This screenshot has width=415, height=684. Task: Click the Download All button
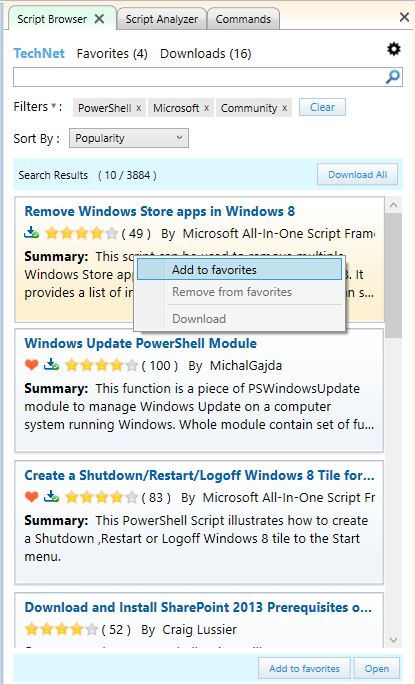coord(357,174)
